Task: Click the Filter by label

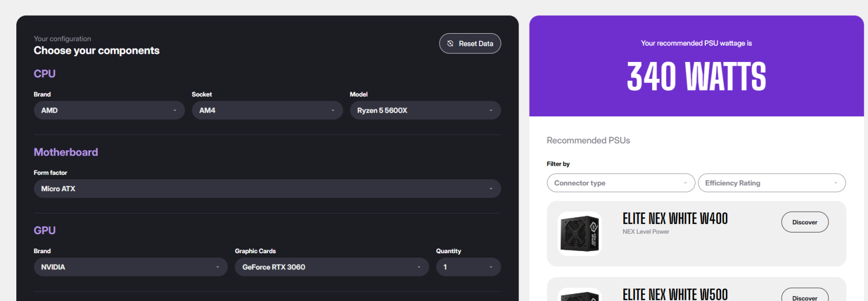Action: click(x=558, y=164)
